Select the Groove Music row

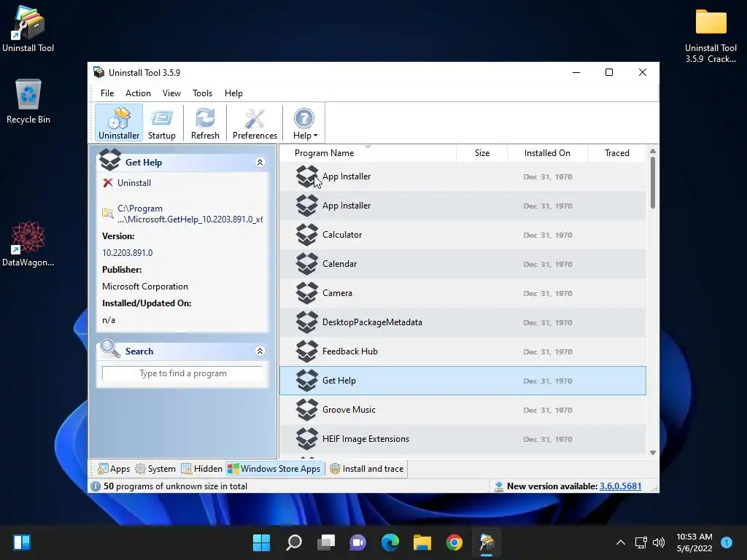click(x=462, y=410)
